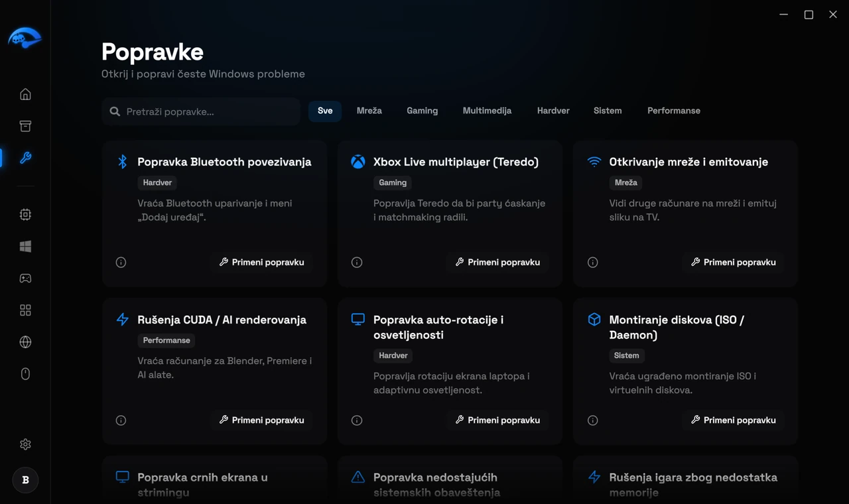Click the search magnifier icon

coord(115,111)
